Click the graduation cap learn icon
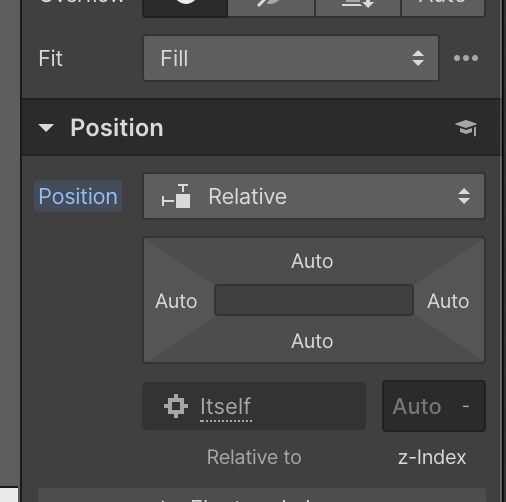 pos(466,128)
